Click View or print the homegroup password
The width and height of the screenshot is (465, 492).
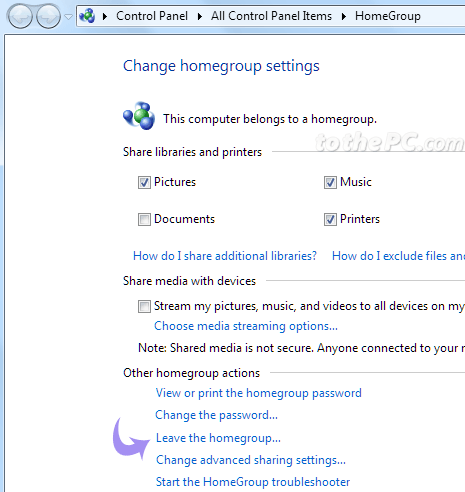tap(259, 393)
